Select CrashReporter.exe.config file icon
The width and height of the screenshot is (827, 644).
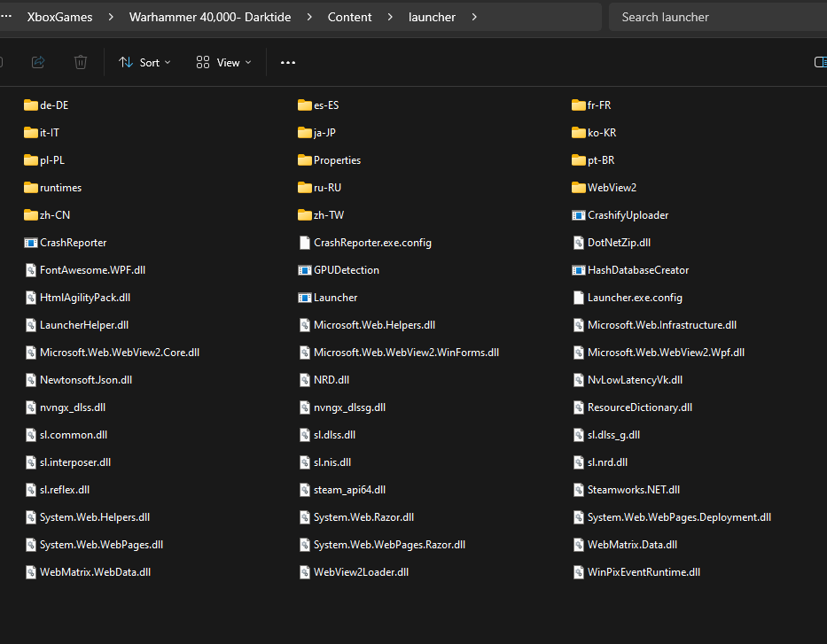(x=304, y=243)
